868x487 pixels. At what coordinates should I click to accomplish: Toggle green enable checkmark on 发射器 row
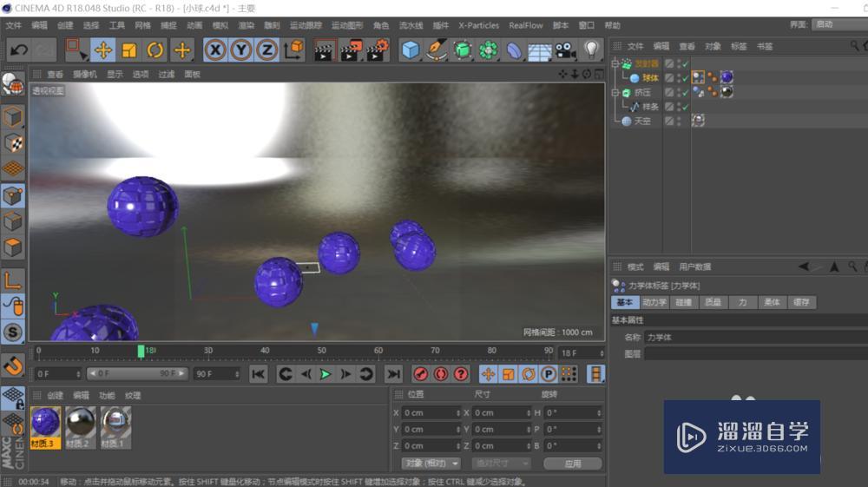point(686,63)
